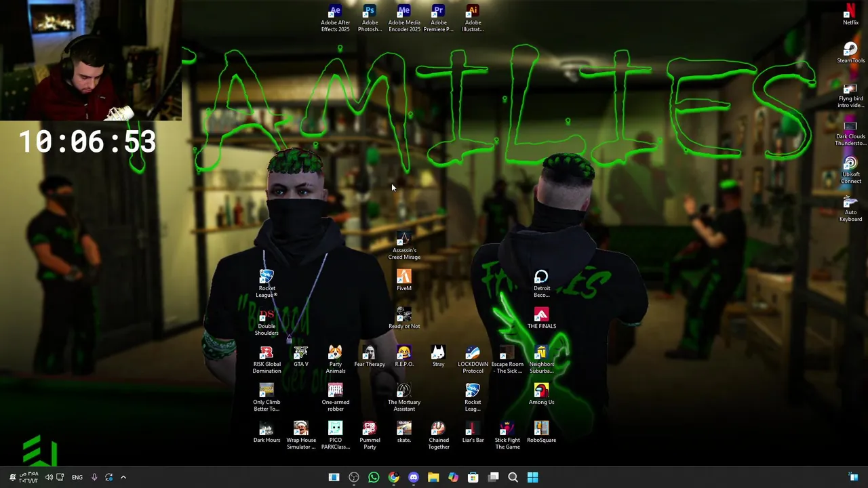The height and width of the screenshot is (488, 868).
Task: Open taskbar Search magnifier
Action: (x=513, y=477)
